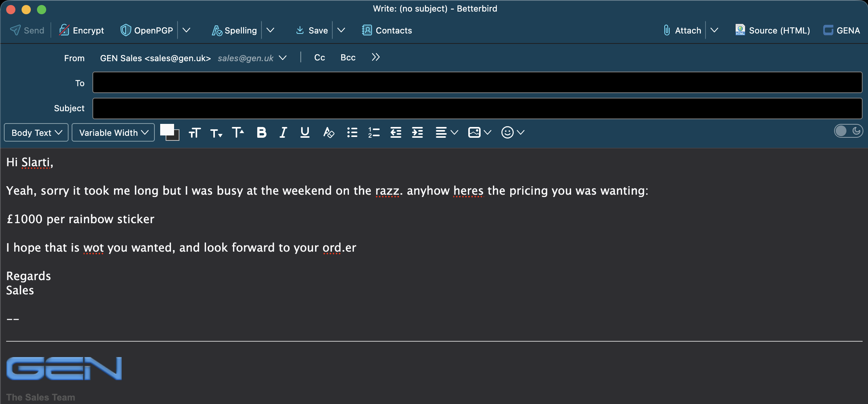Open the font size chooser icon
The width and height of the screenshot is (868, 404).
pos(195,133)
